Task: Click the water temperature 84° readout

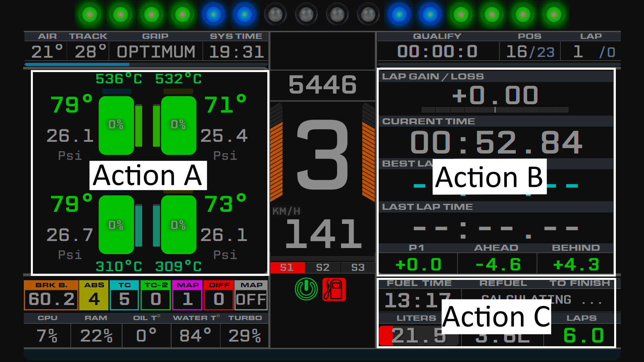Action: (x=195, y=336)
